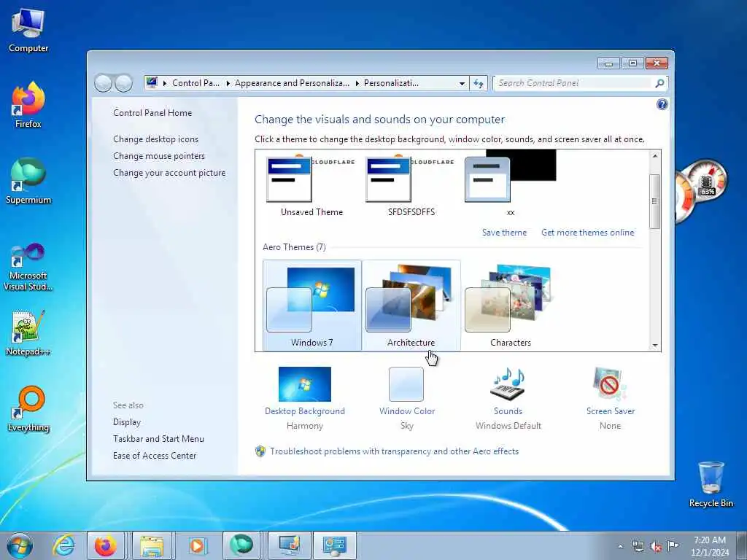Select the Supermium desktop shortcut
Image resolution: width=747 pixels, height=560 pixels.
point(28,181)
